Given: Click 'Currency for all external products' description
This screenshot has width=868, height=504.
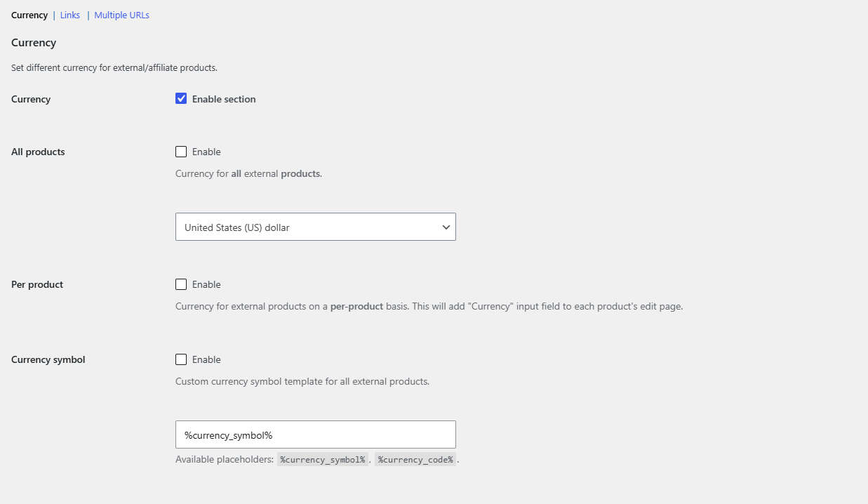Looking at the screenshot, I should point(248,173).
